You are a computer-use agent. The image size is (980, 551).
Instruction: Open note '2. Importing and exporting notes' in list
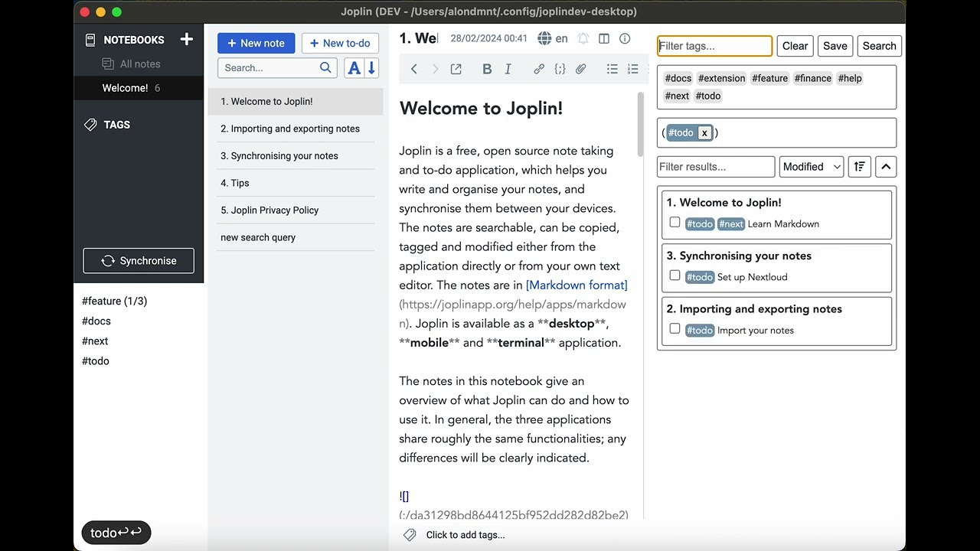click(296, 129)
